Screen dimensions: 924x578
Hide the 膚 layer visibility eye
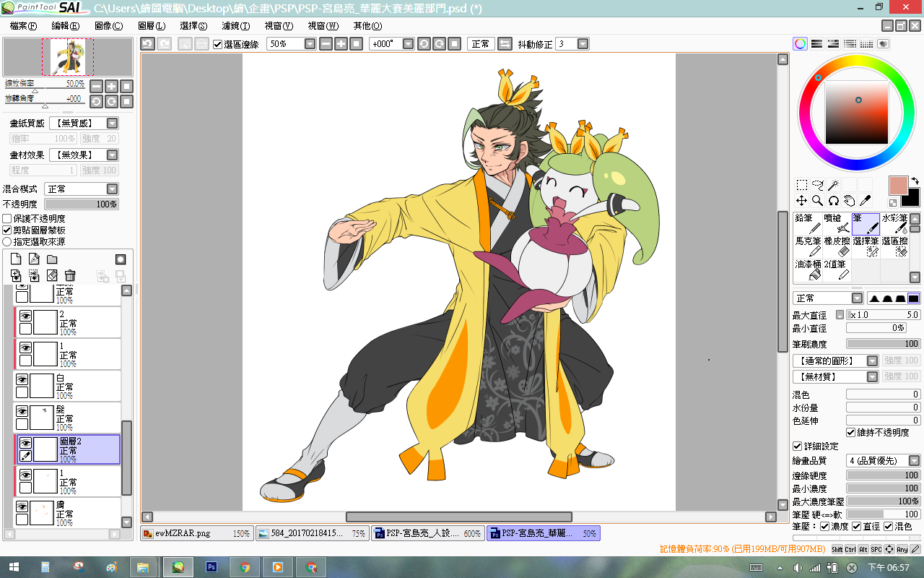click(x=22, y=506)
